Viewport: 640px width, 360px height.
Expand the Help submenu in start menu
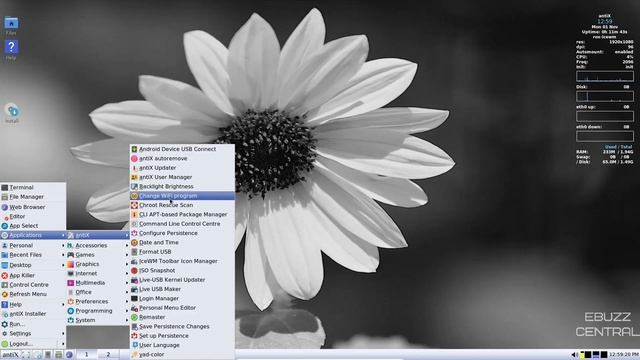[33, 304]
